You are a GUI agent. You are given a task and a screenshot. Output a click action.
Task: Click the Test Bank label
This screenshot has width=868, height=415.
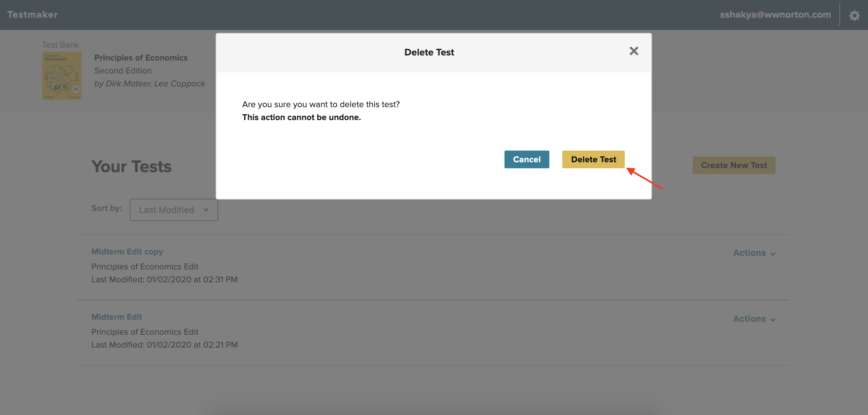(60, 45)
